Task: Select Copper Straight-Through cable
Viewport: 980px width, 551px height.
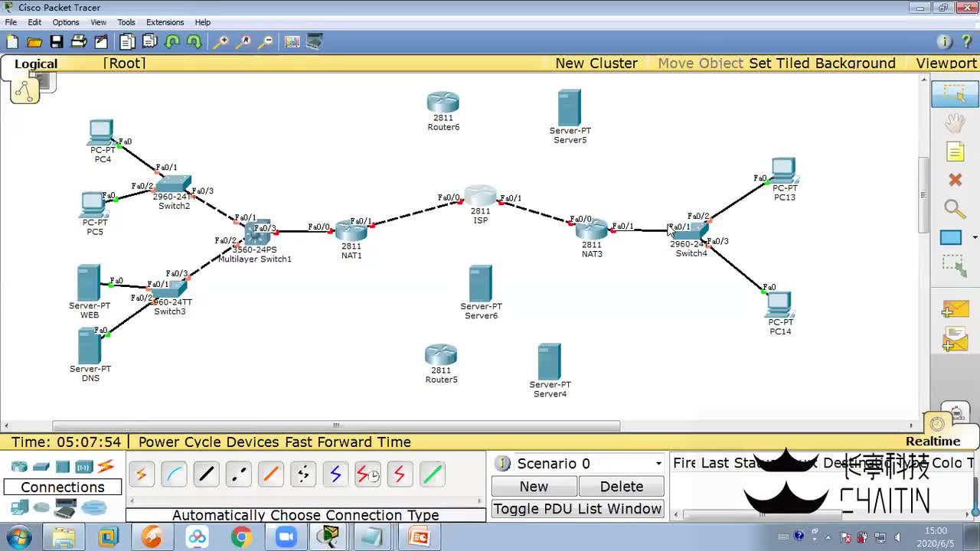Action: coord(206,475)
